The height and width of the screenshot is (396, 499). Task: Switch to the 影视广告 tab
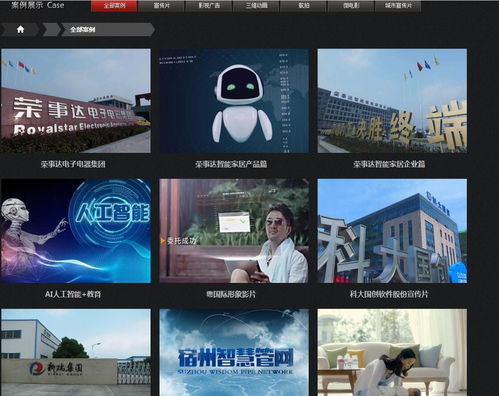(209, 6)
